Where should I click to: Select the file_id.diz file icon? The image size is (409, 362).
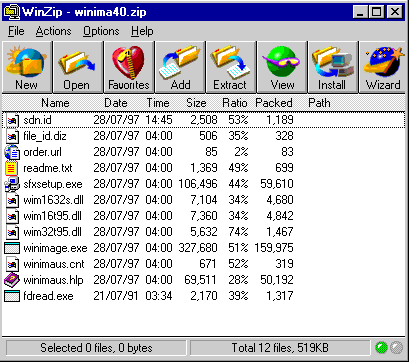[x=12, y=136]
